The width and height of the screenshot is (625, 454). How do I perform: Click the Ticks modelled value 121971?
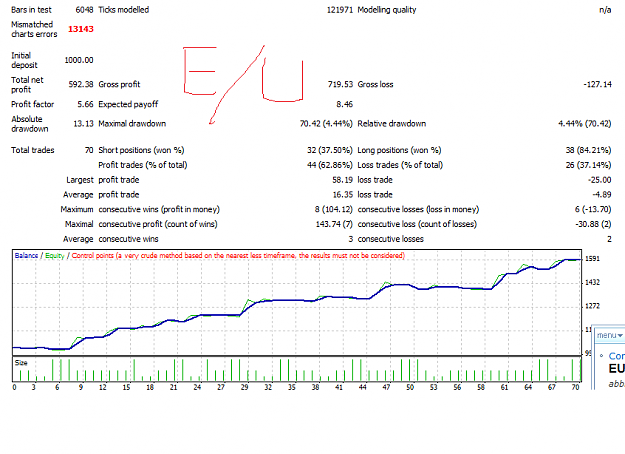click(340, 10)
